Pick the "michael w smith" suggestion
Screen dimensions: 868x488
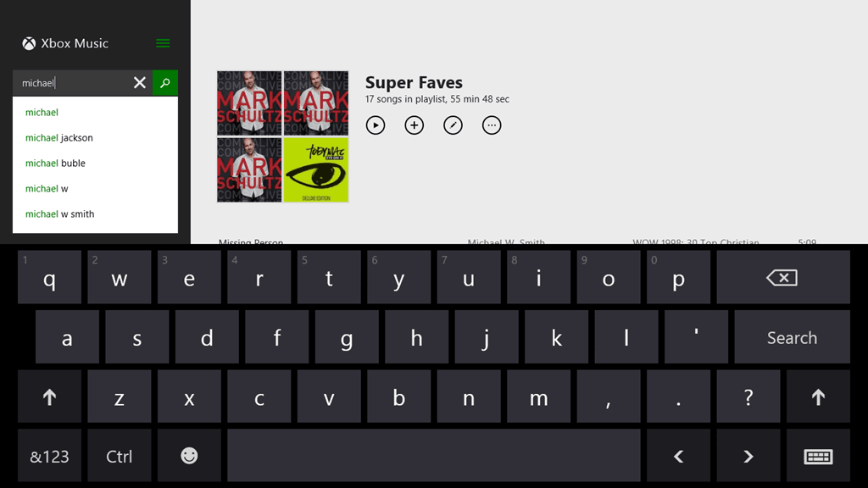pos(60,214)
